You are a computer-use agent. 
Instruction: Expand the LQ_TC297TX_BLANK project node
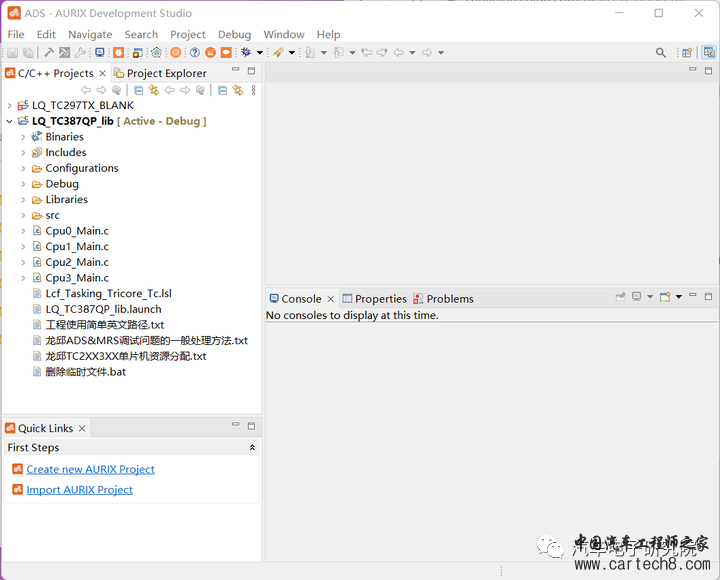10,106
